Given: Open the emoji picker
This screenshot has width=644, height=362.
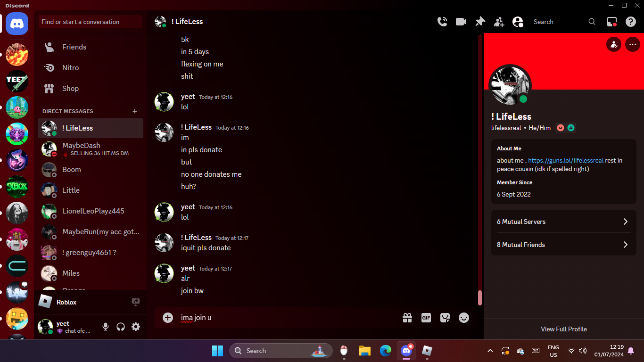Looking at the screenshot, I should click(x=464, y=318).
